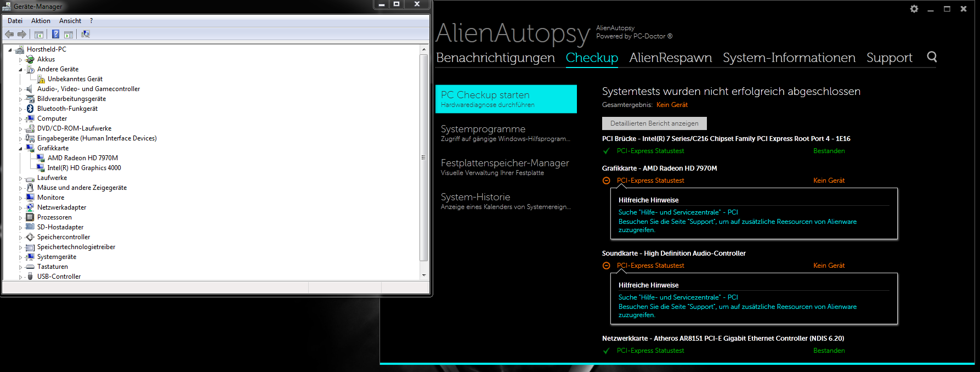Viewport: 980px width, 372px height.
Task: Click the DVD/CD-ROM-Laufwerke drive icon
Action: click(x=30, y=128)
